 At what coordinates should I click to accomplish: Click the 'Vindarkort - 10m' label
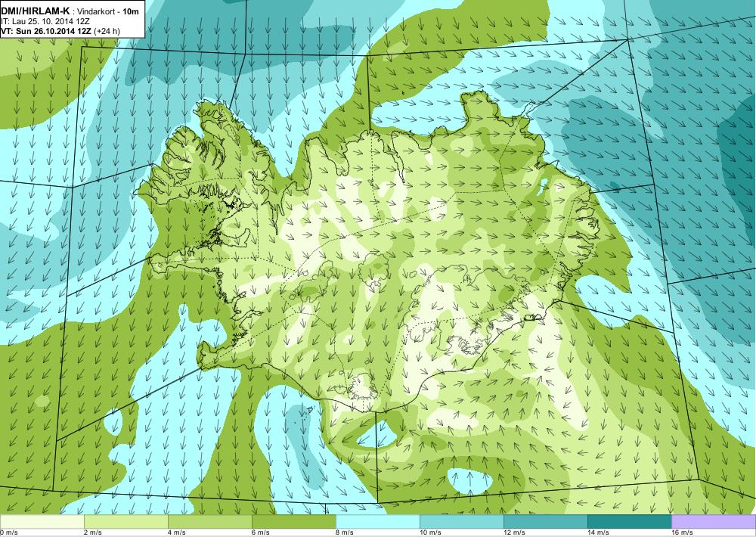(107, 12)
